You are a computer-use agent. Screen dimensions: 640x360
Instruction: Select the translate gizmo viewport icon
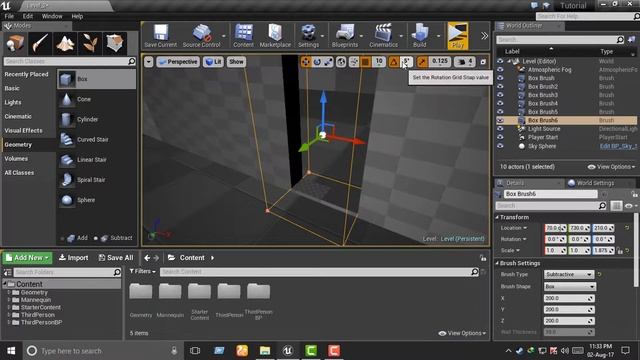coord(306,62)
